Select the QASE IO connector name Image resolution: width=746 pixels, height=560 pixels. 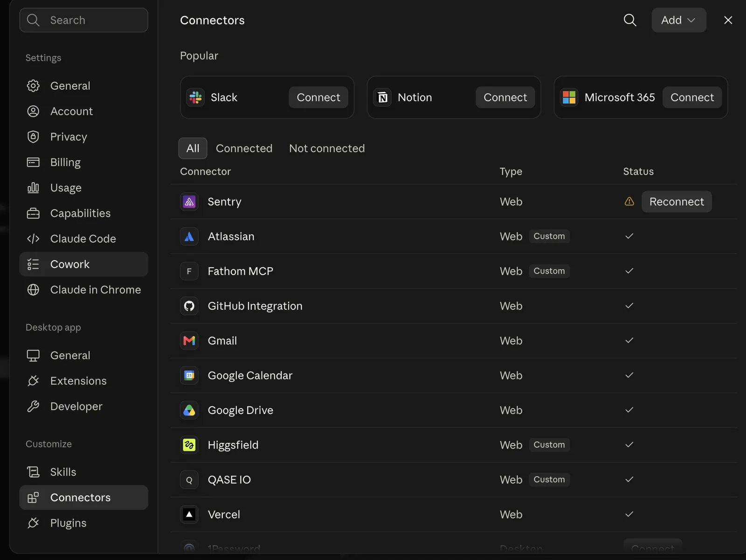pyautogui.click(x=229, y=480)
